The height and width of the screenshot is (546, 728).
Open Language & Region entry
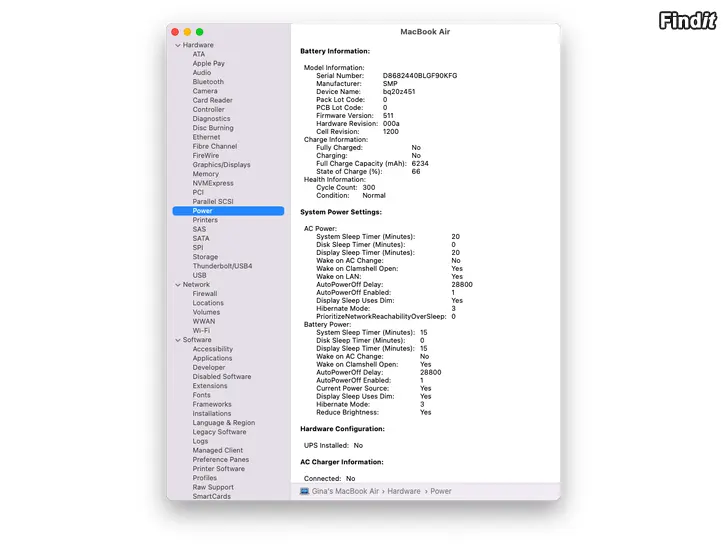224,423
